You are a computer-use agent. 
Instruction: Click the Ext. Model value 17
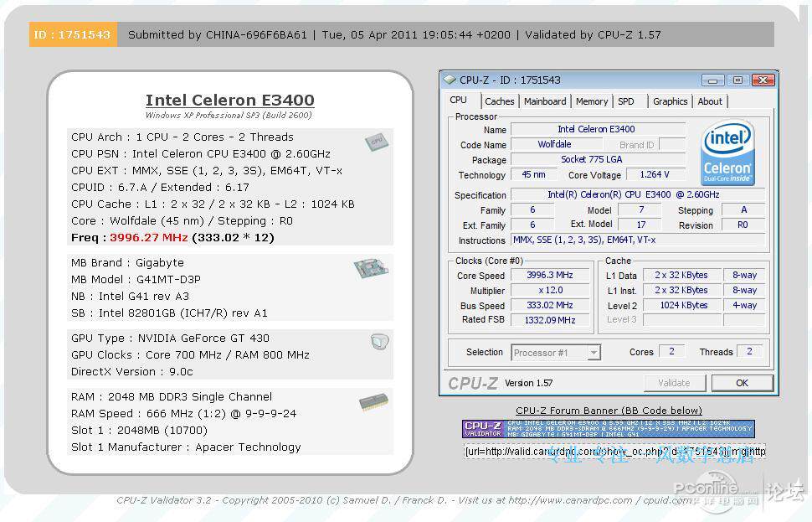pyautogui.click(x=640, y=225)
